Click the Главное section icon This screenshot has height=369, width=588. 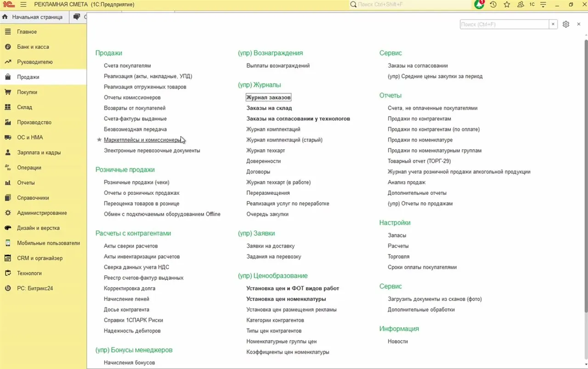click(x=8, y=32)
